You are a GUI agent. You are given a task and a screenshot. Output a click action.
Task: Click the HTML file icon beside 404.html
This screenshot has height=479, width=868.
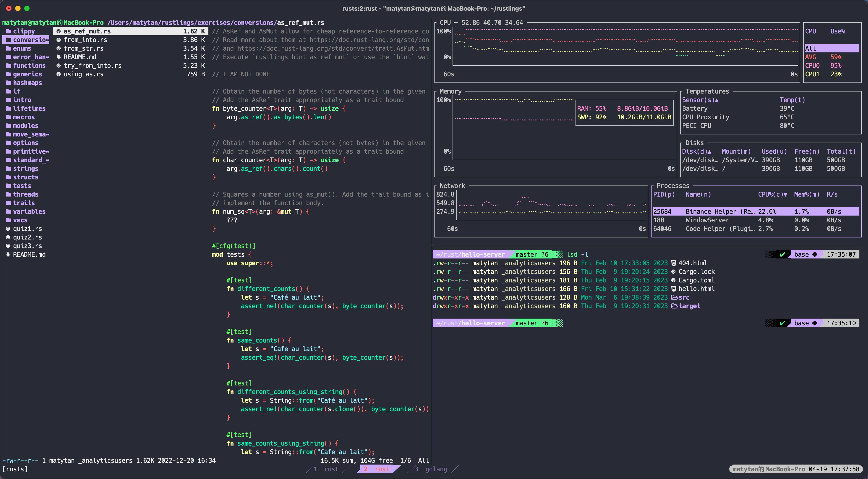click(674, 263)
